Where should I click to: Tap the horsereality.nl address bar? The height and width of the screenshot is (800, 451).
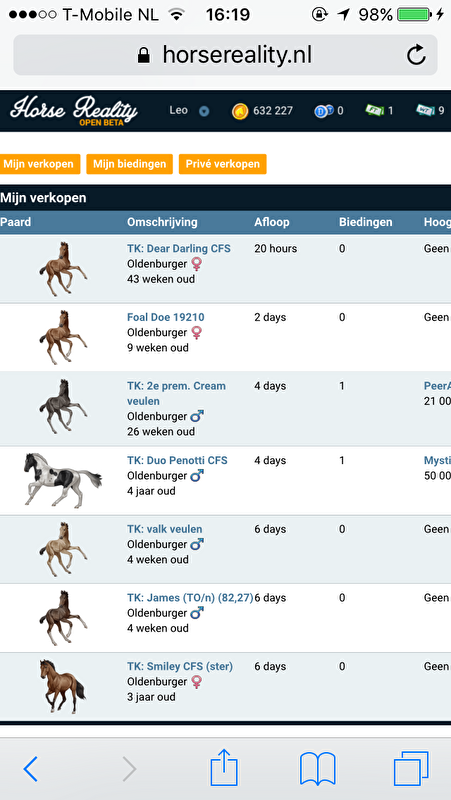225,55
